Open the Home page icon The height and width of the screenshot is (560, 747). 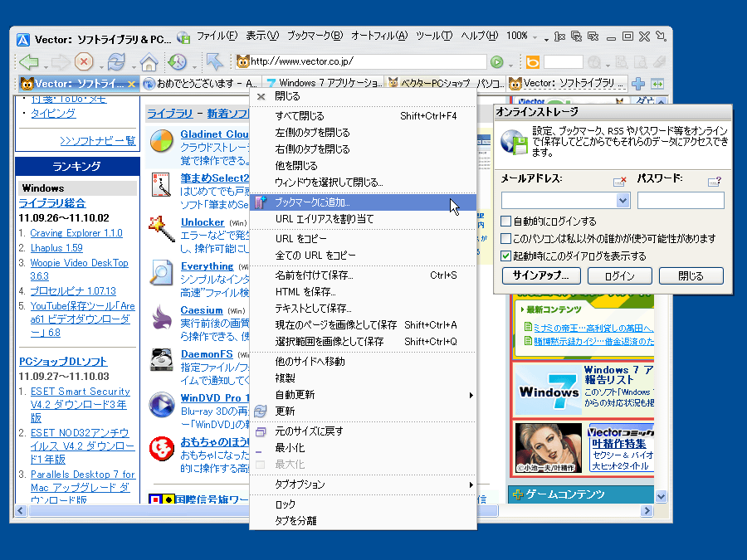click(149, 62)
